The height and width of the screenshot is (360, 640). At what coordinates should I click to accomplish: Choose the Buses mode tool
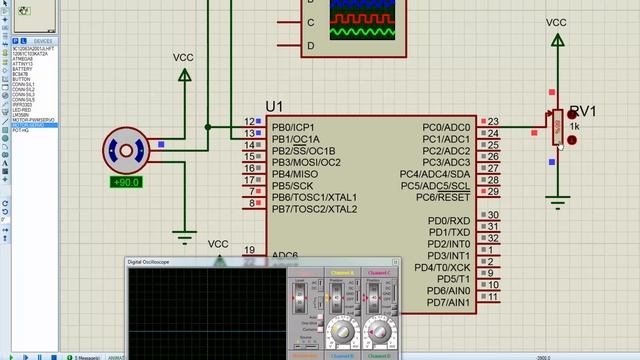click(5, 44)
